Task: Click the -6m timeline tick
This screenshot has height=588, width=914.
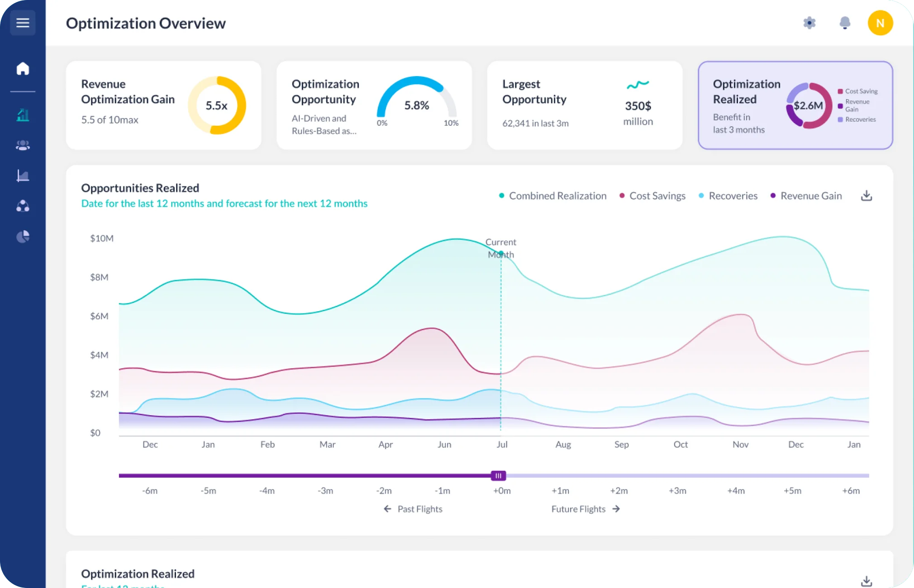Action: (x=150, y=491)
